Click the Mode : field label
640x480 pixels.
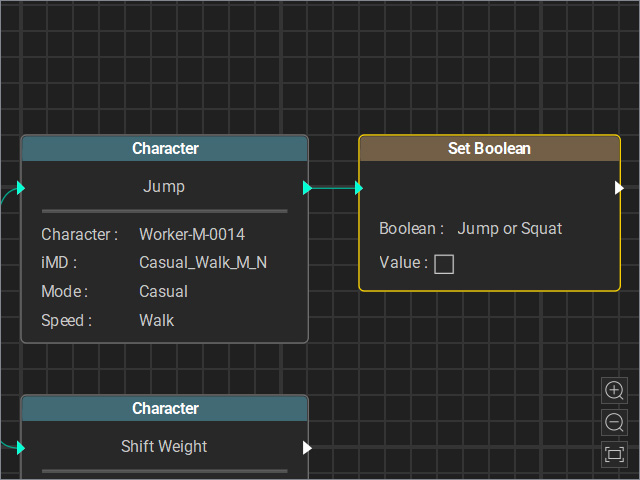click(x=64, y=291)
